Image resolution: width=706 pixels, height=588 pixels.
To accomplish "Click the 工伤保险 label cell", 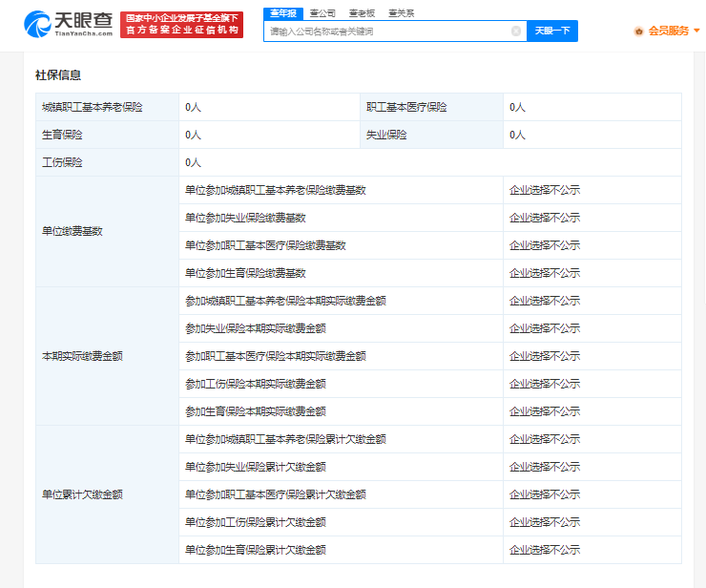I will point(63,162).
